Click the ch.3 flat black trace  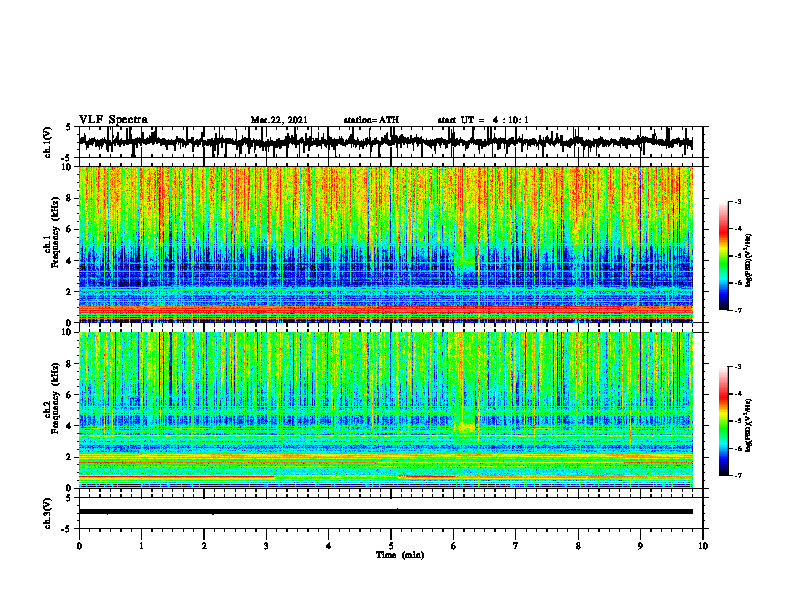click(386, 512)
